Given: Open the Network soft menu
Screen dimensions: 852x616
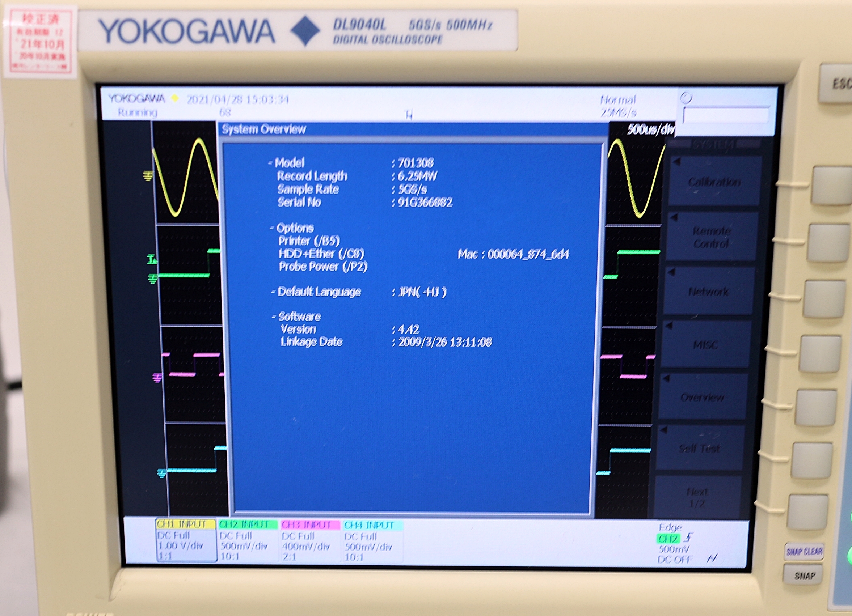Looking at the screenshot, I should pyautogui.click(x=709, y=291).
